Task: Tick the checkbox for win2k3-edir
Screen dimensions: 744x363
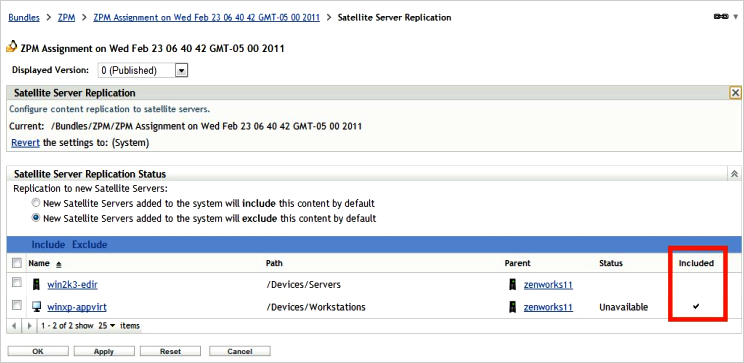Action: coord(17,283)
